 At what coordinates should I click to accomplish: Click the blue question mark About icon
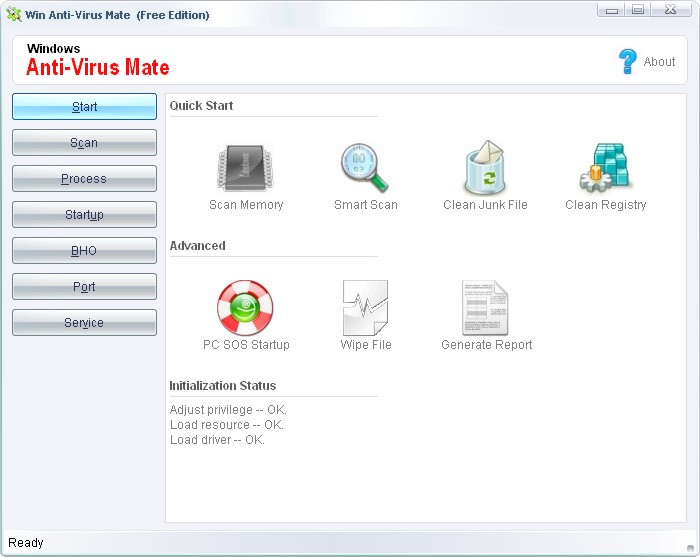click(x=627, y=62)
